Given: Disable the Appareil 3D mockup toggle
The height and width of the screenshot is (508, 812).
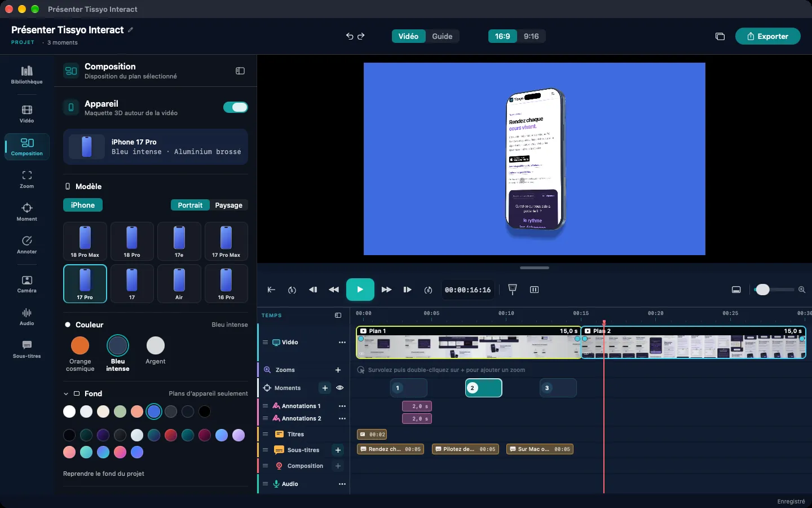Looking at the screenshot, I should (236, 107).
